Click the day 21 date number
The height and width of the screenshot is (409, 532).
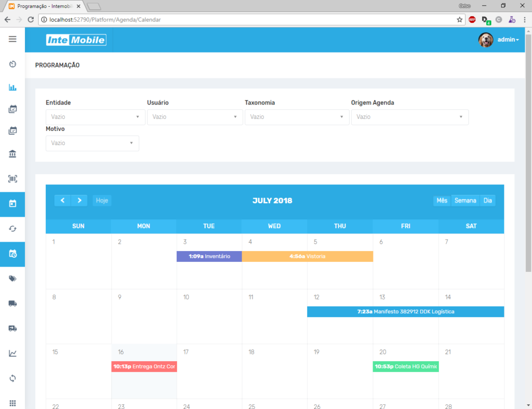coord(448,352)
